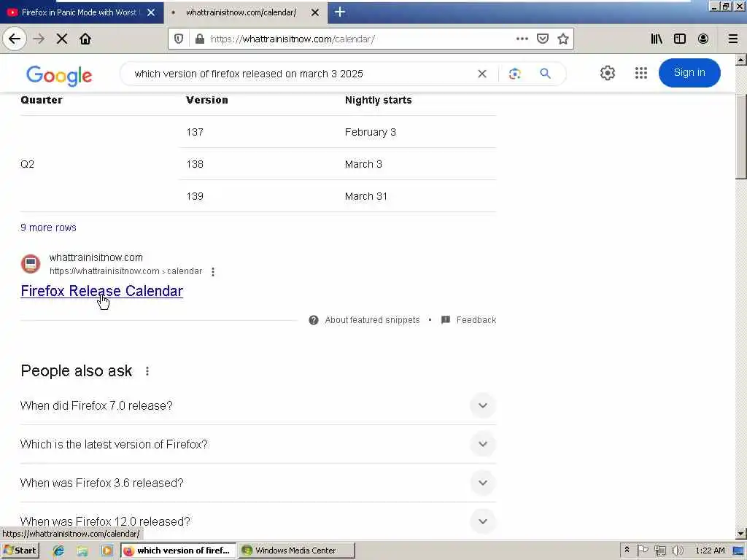Select Firefox taskbar button 'which version of firef...'

[178, 551]
